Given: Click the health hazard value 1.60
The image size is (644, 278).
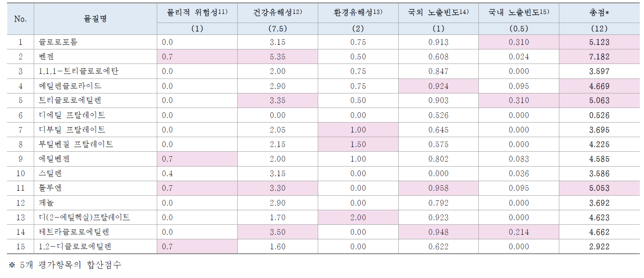Looking at the screenshot, I should 278,247.
